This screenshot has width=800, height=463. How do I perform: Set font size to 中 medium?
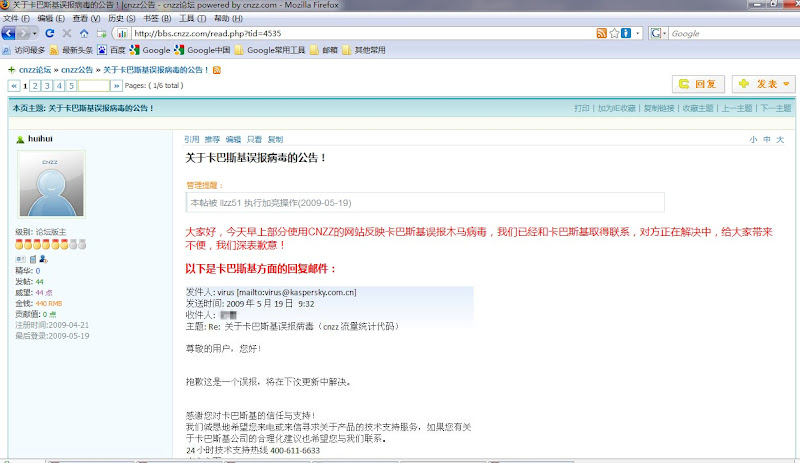coord(767,139)
